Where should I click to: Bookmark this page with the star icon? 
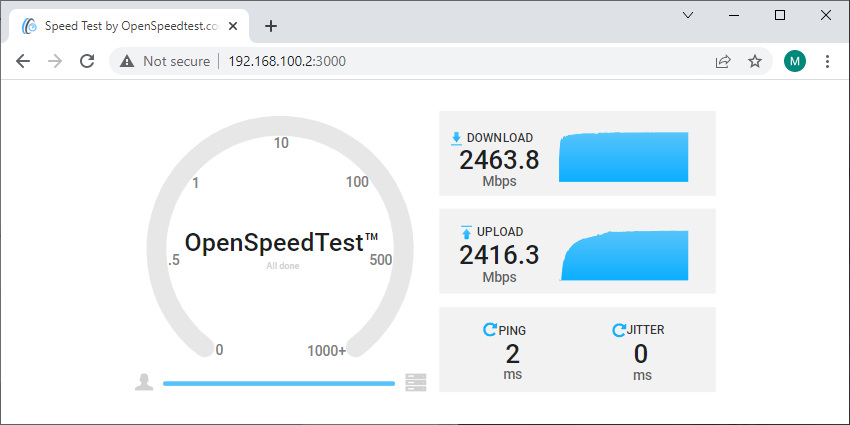click(755, 61)
